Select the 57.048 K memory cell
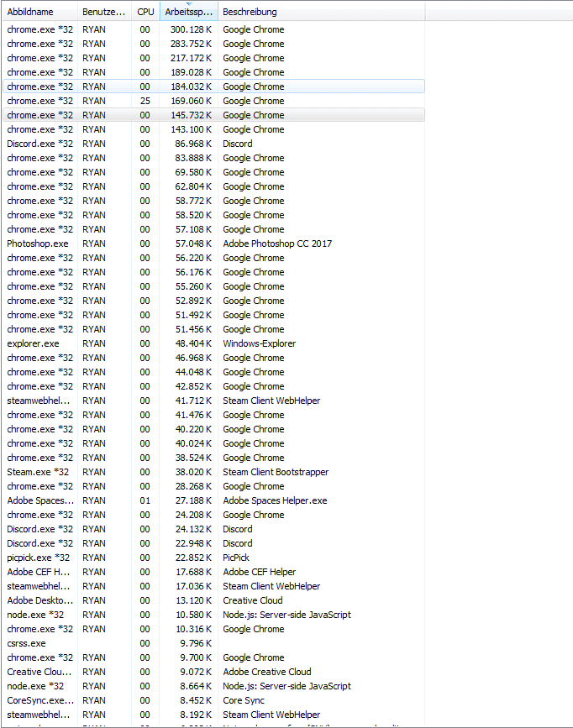This screenshot has width=573, height=728. coord(193,244)
